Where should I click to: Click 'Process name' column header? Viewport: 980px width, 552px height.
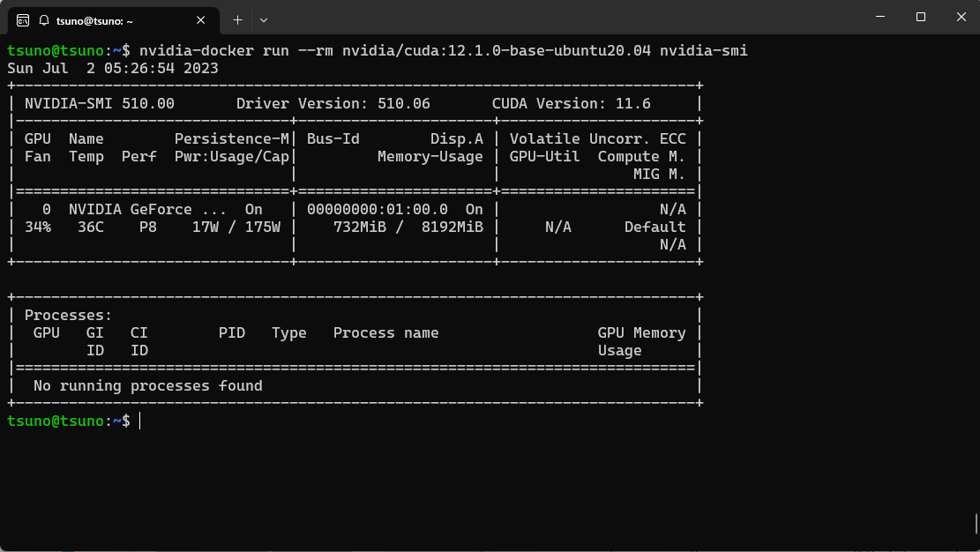pyautogui.click(x=385, y=332)
